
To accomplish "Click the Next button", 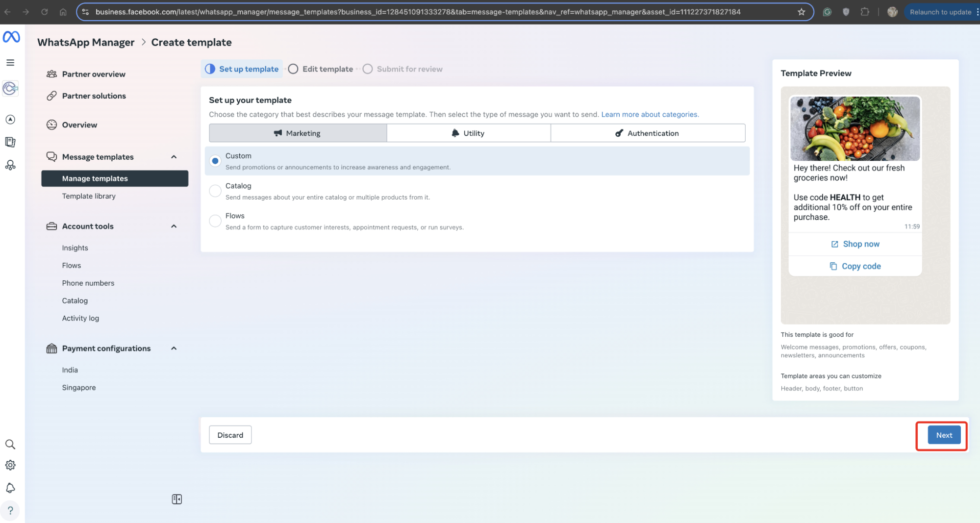I will coord(944,435).
